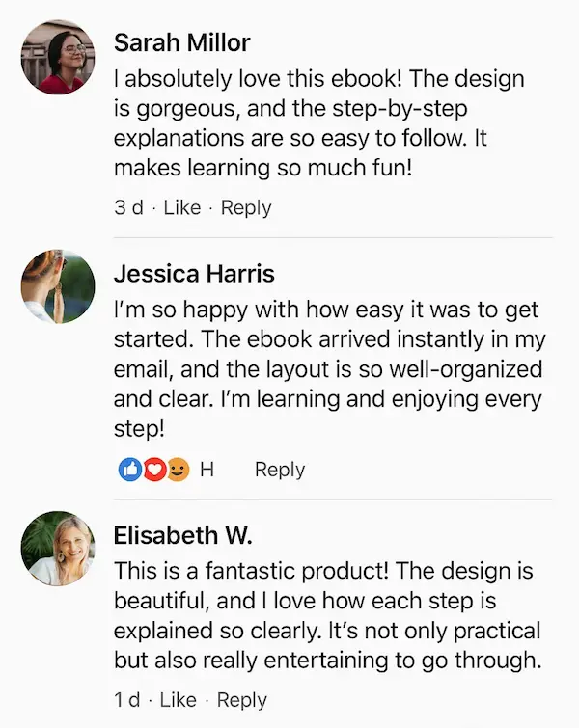
Task: Click the smiley face reaction icon
Action: tap(178, 470)
